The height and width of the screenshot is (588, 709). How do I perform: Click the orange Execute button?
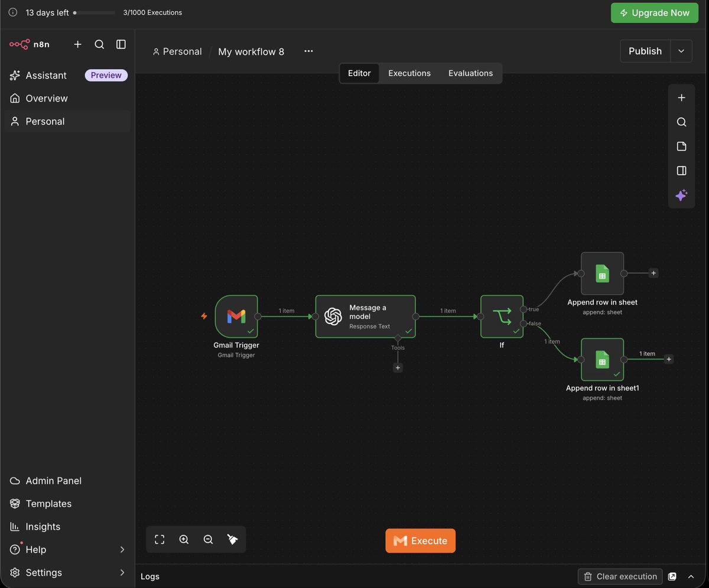click(420, 541)
